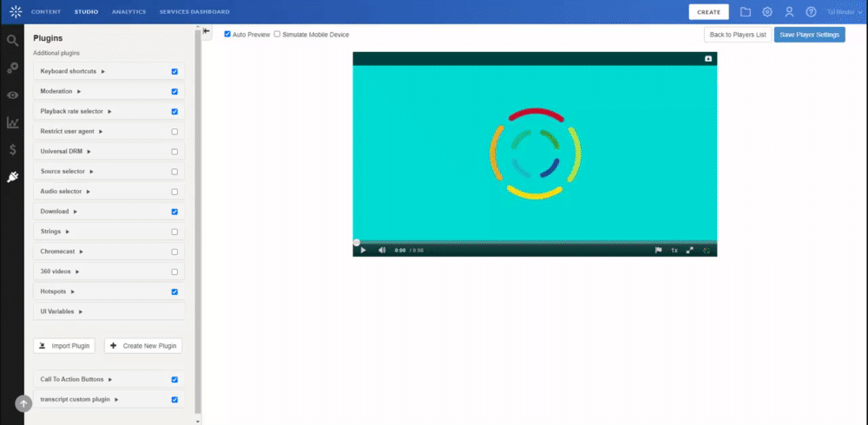Enable the 360 videos checkbox
Screen dimensions: 868x425
click(x=174, y=271)
